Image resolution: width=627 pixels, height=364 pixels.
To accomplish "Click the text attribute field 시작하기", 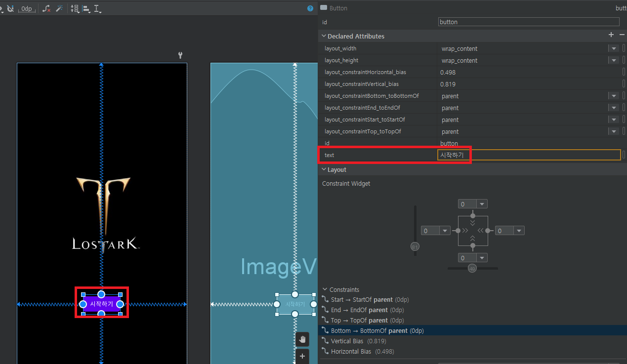I will [x=529, y=155].
